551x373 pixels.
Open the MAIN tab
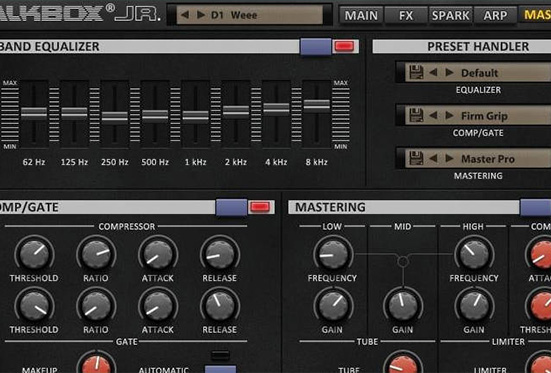click(361, 15)
